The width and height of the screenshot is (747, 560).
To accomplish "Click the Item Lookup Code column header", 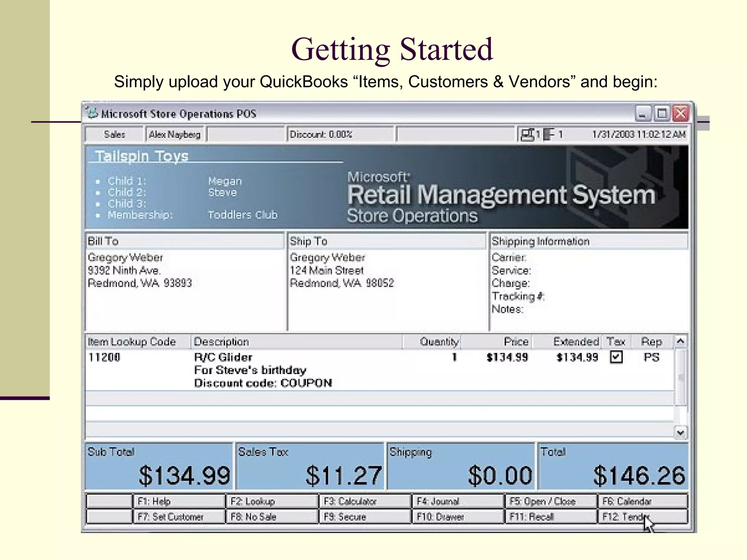I will (138, 342).
